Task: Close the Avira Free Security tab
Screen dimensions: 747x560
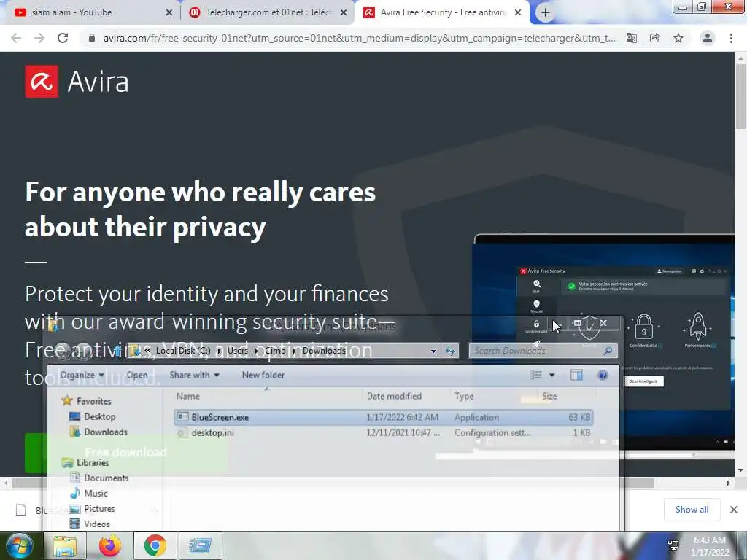Action: coord(518,13)
